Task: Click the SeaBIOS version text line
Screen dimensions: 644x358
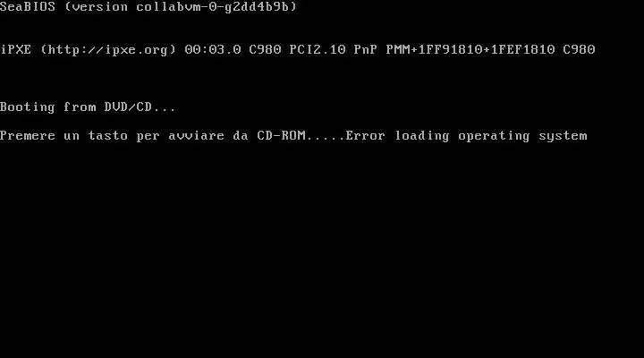Action: pyautogui.click(x=148, y=7)
